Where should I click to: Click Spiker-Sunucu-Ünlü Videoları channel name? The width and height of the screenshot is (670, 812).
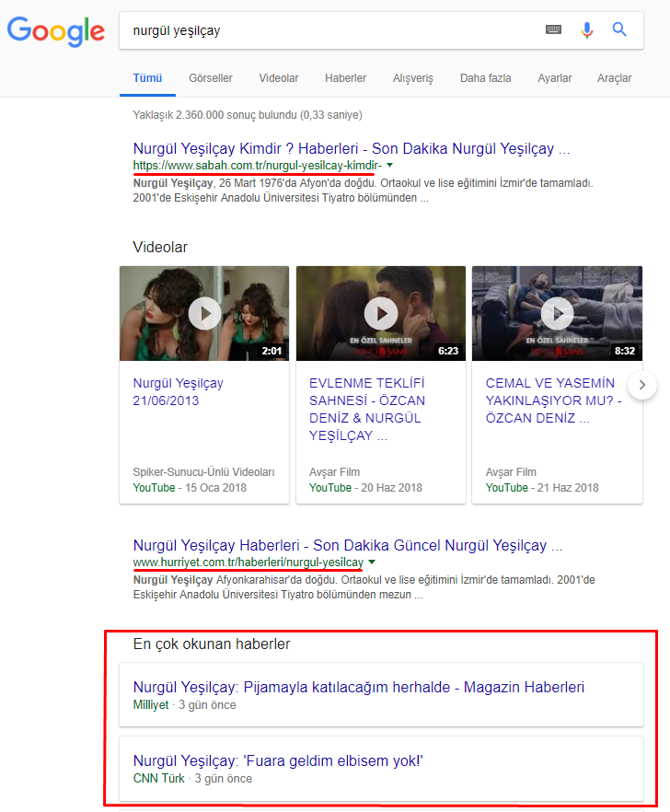[x=203, y=471]
